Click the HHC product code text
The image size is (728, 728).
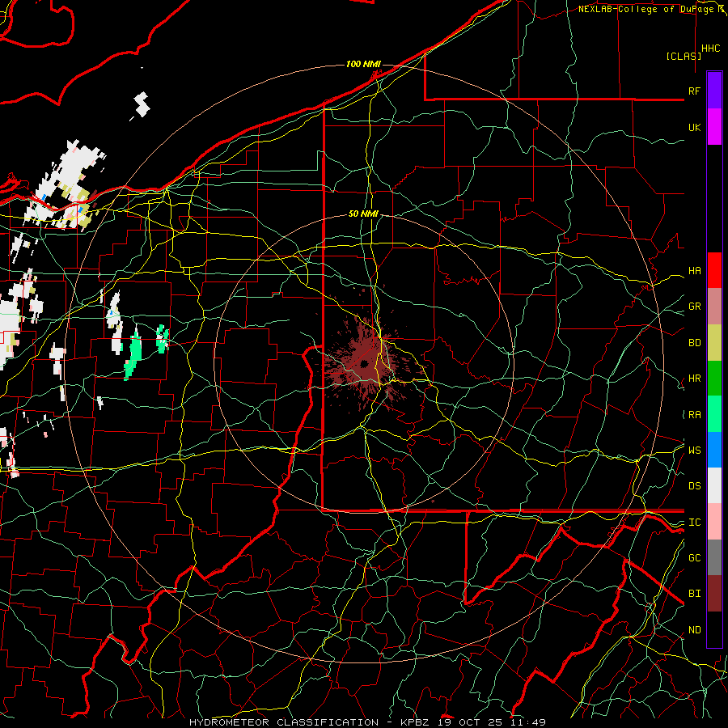tap(710, 49)
